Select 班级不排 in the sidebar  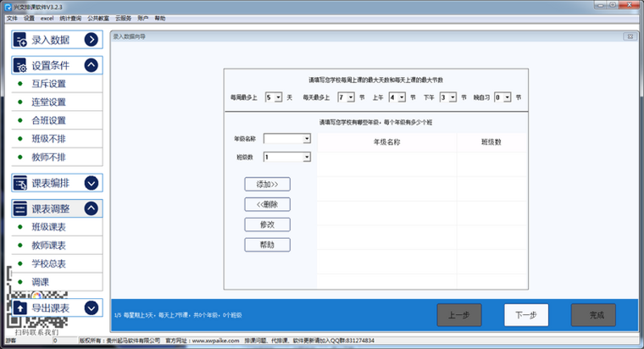[57, 139]
